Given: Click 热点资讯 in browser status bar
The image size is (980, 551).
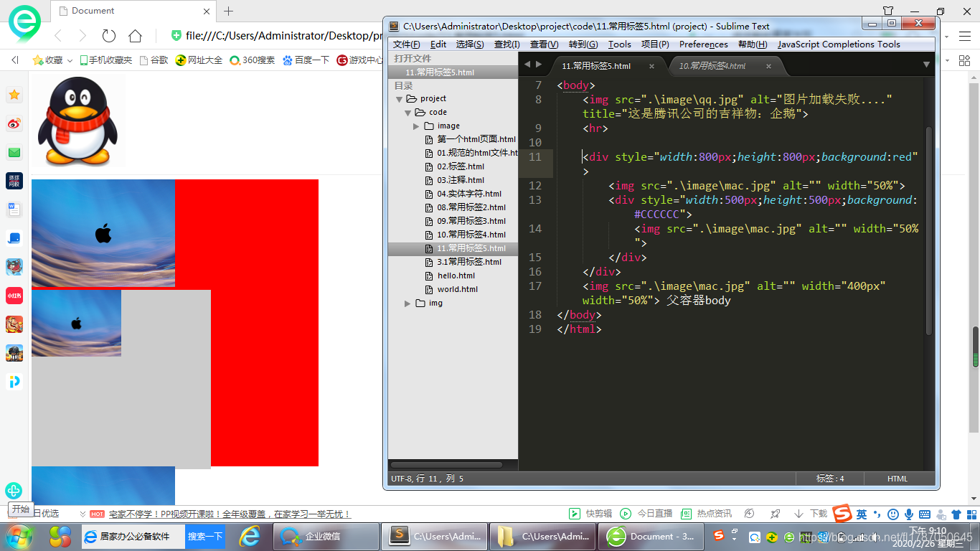Looking at the screenshot, I should coord(706,514).
